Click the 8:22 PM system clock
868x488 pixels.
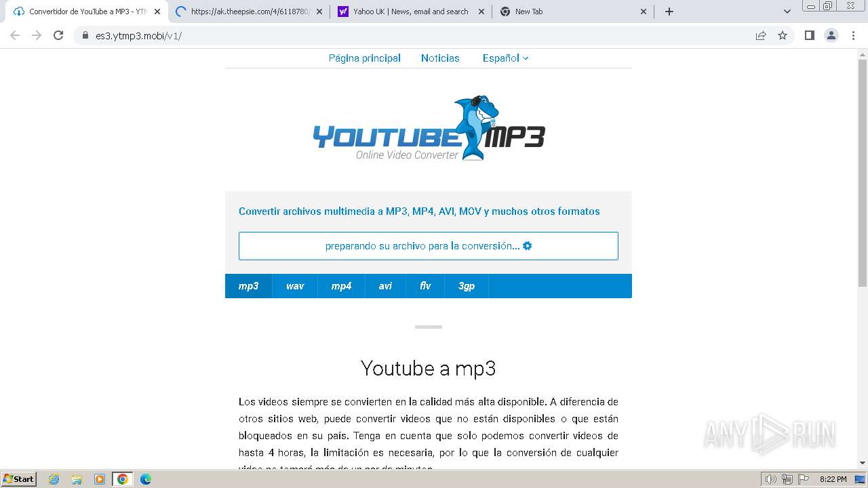pyautogui.click(x=833, y=479)
